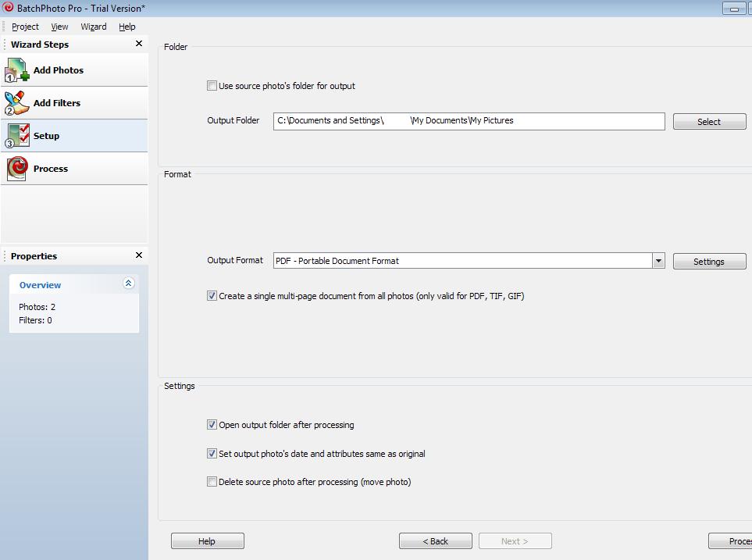Click the Help button at bottom

tap(207, 541)
